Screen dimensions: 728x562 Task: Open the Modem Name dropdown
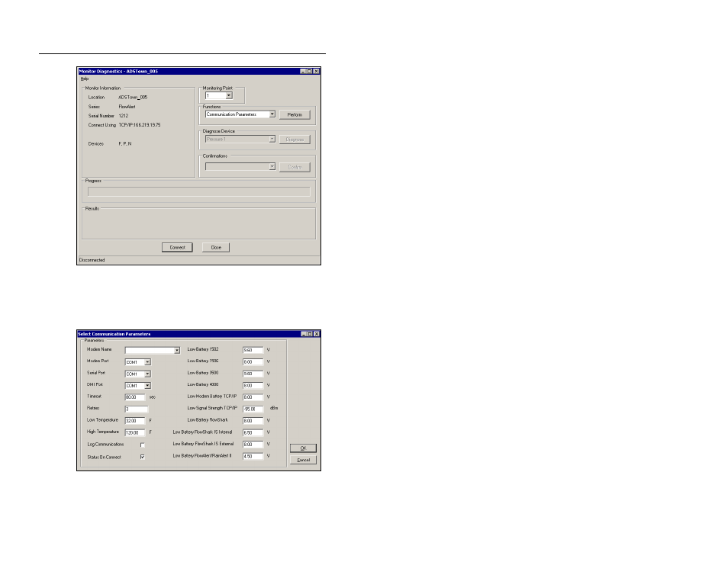177,350
